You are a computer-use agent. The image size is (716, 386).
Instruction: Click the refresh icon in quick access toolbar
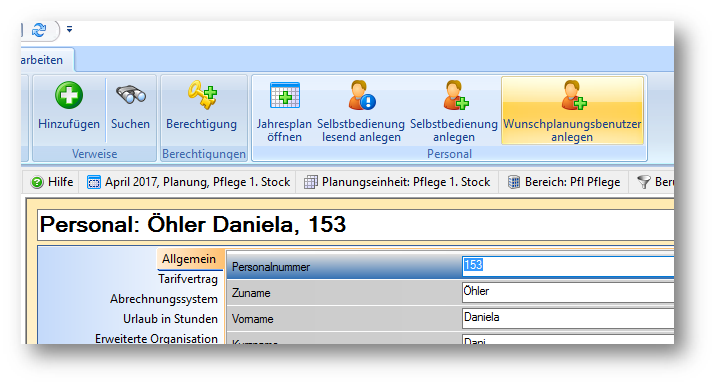[39, 30]
